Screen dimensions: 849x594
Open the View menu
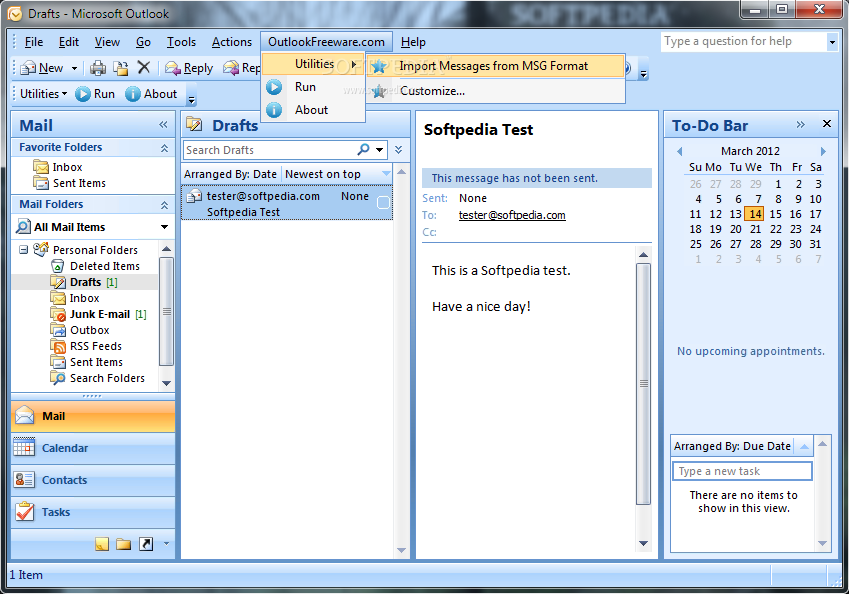(107, 42)
